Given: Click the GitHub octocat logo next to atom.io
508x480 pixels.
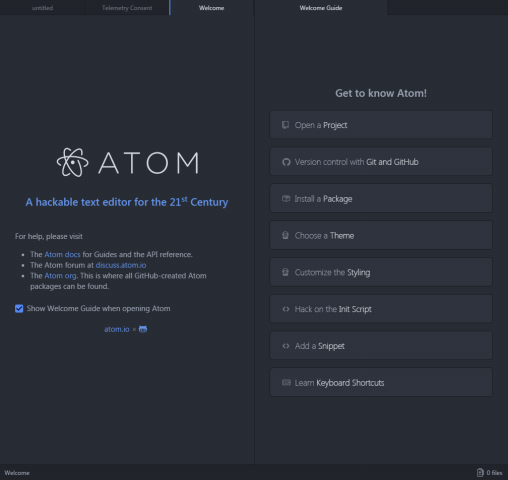Looking at the screenshot, I should pyautogui.click(x=143, y=329).
